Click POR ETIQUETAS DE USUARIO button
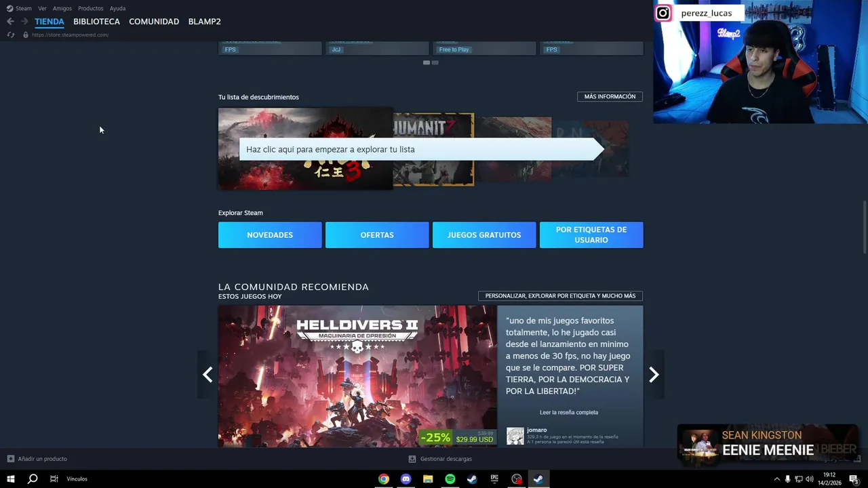Viewport: 868px width, 488px height. [591, 235]
